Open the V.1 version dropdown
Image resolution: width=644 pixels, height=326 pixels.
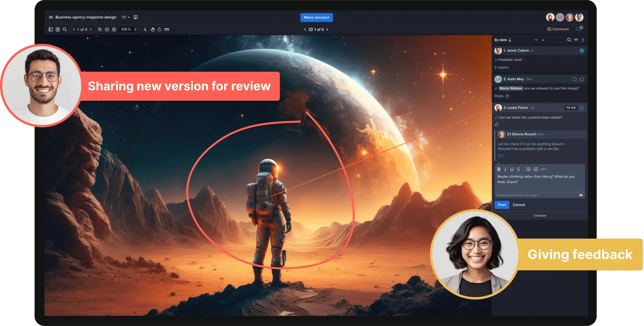pos(126,17)
